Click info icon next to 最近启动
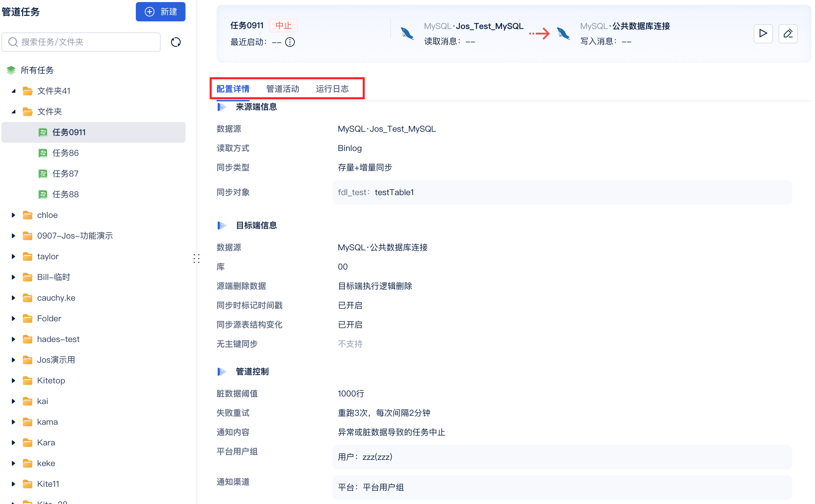Screen dimensions: 815x504 tap(290, 42)
